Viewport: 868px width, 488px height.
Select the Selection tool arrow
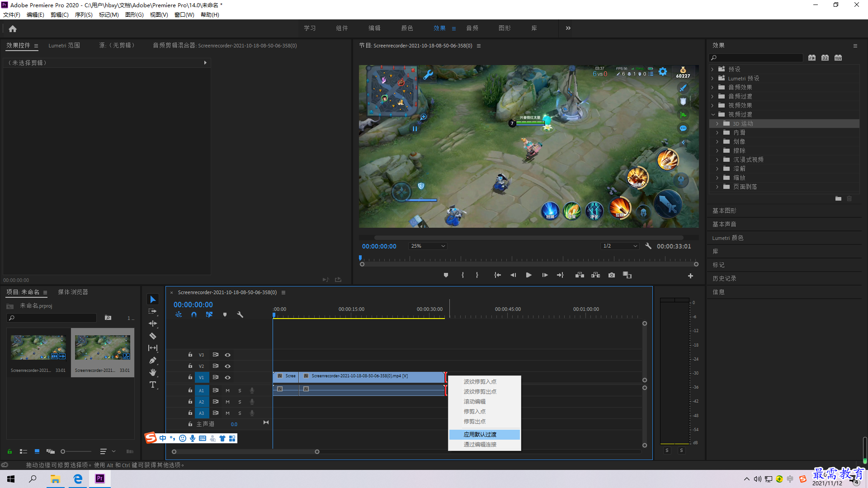click(x=153, y=300)
